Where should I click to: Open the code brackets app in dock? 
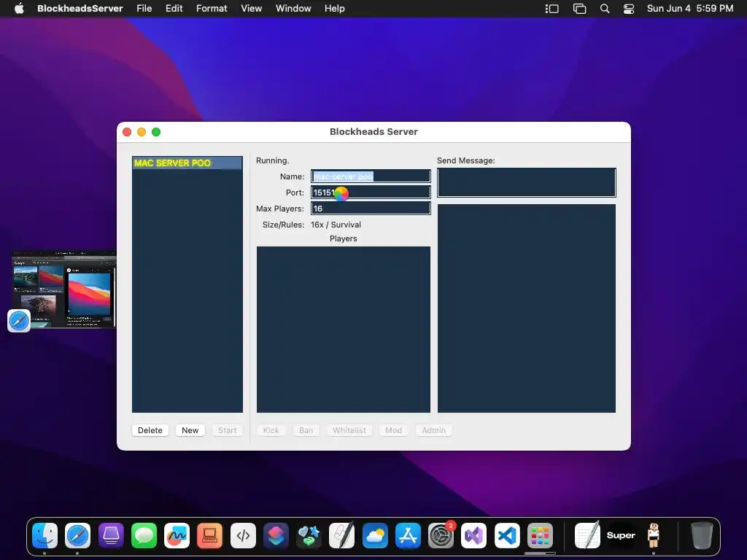[x=243, y=536]
